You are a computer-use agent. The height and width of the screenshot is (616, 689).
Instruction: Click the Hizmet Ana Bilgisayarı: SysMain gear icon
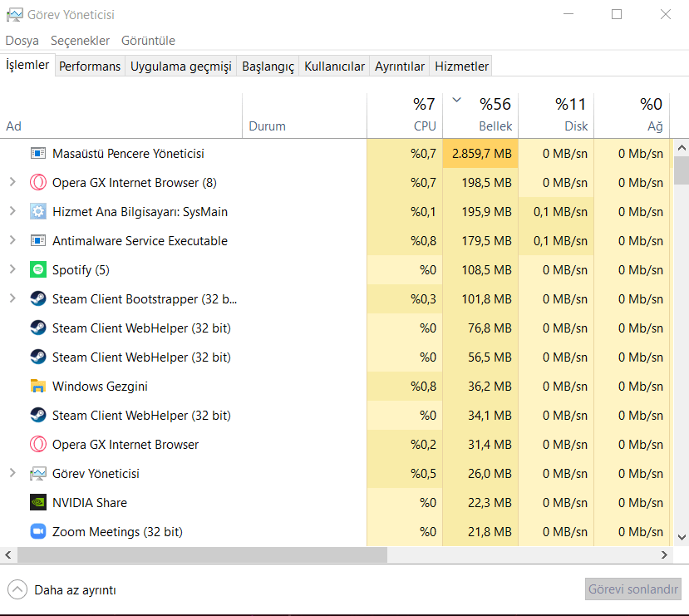[38, 212]
